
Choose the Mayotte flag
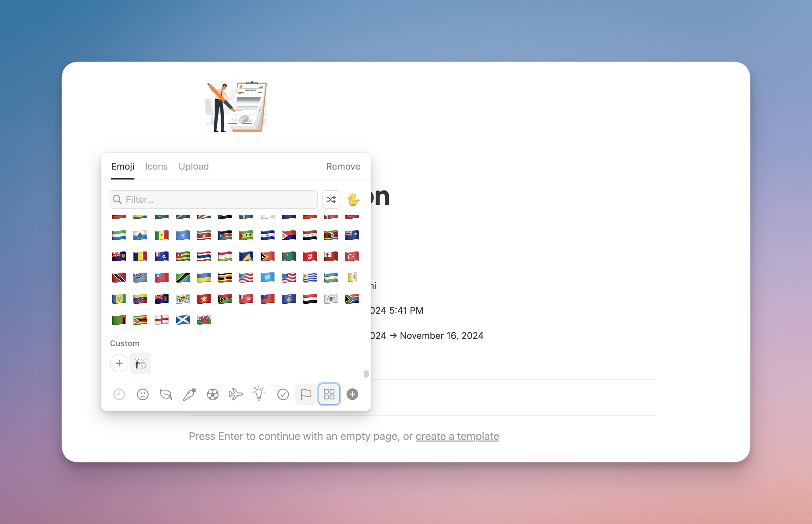331,299
